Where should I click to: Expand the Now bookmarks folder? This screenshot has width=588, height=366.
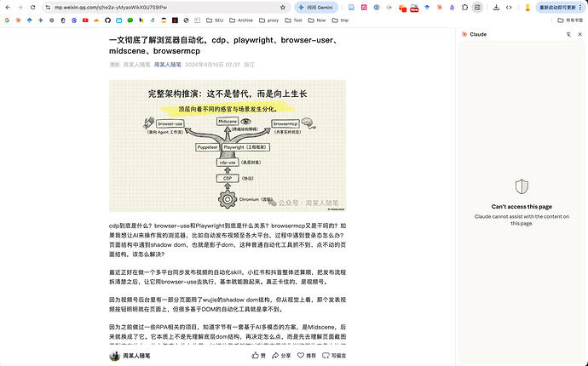[x=317, y=20]
